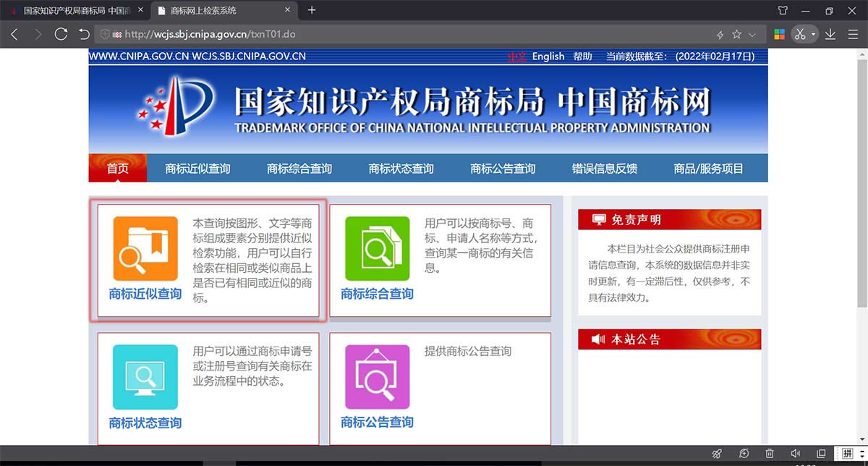Click the WCJS.SBJ.CNIPA.GOV.CN link

(249, 56)
